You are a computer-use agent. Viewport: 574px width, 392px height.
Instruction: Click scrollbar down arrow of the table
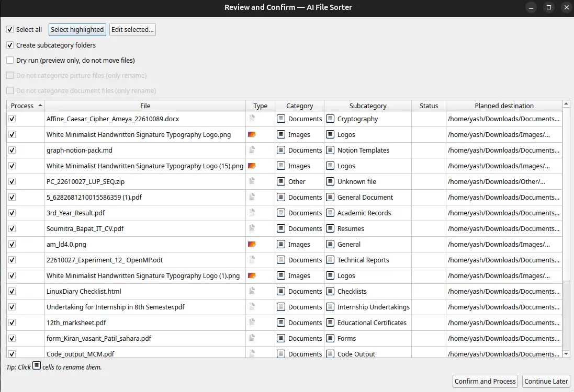[x=566, y=354]
